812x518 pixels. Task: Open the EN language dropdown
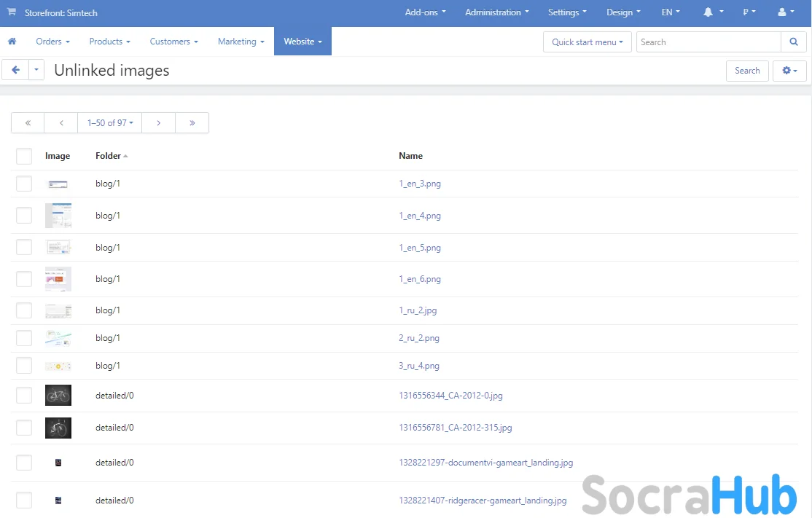tap(670, 12)
